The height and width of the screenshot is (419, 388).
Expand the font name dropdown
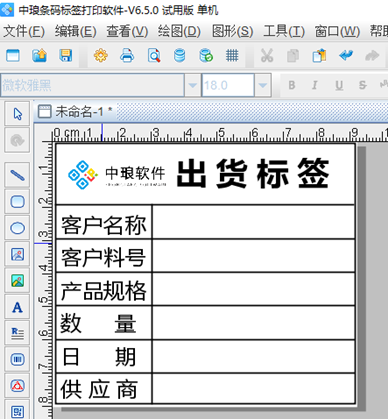(192, 85)
